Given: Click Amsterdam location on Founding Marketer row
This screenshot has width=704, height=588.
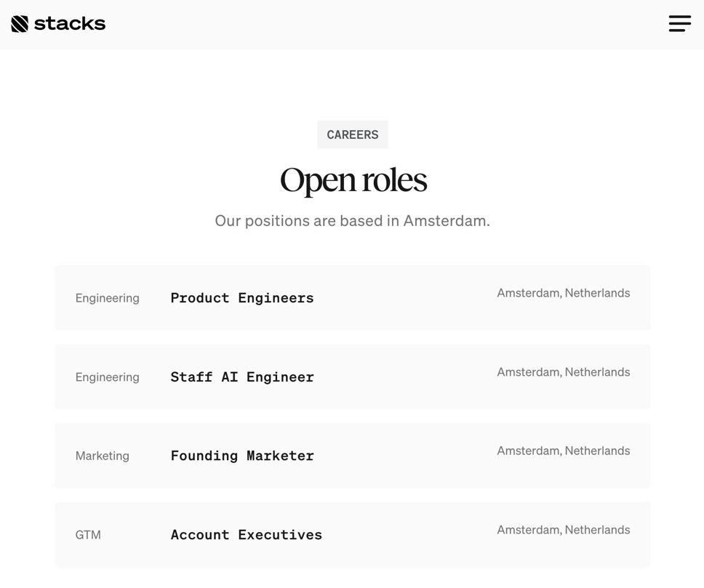Looking at the screenshot, I should point(564,451).
